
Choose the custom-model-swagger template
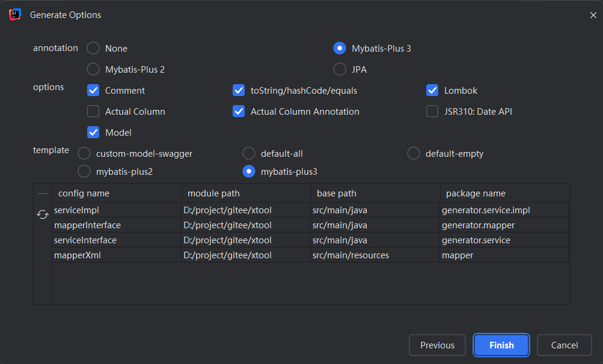(85, 154)
